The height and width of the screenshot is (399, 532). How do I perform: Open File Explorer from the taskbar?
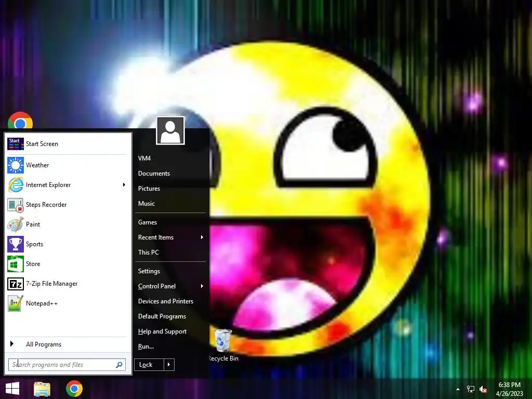click(42, 389)
